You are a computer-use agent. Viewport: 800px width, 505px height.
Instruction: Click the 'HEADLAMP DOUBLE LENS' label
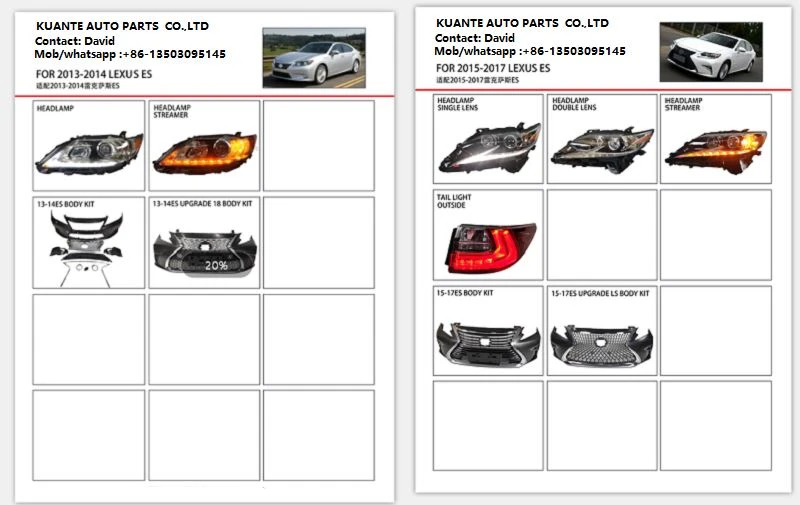[x=574, y=104]
